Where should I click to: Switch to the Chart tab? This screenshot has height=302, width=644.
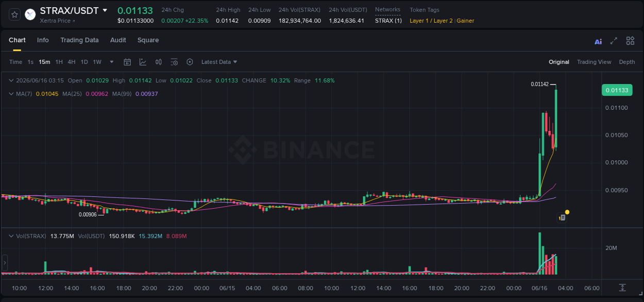[x=17, y=40]
